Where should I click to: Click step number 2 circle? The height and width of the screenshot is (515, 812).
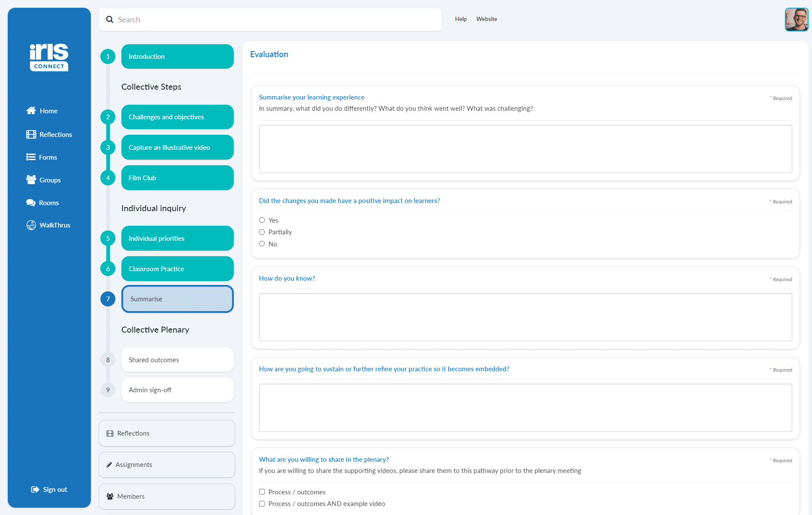tap(108, 117)
